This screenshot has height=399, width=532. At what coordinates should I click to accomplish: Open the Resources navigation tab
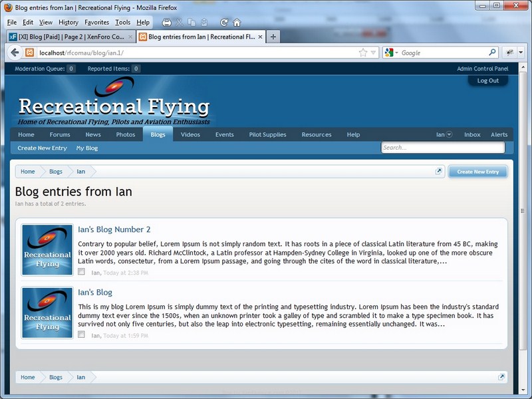(317, 135)
